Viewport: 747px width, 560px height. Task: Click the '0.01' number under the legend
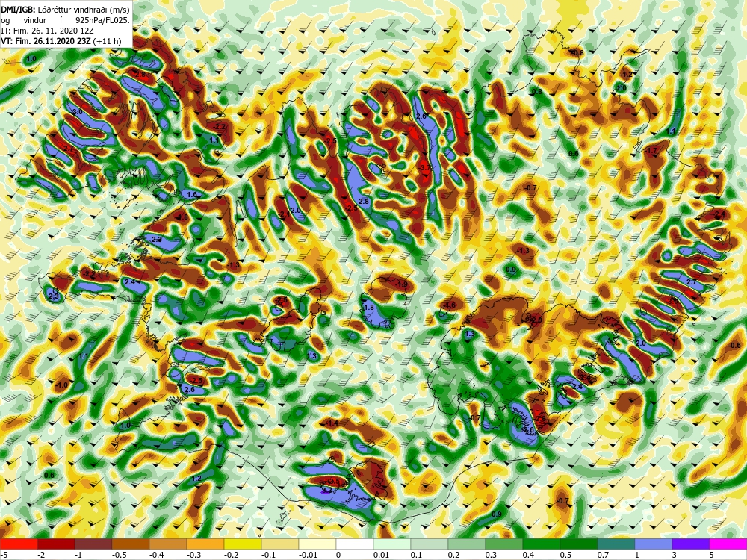[x=382, y=555]
